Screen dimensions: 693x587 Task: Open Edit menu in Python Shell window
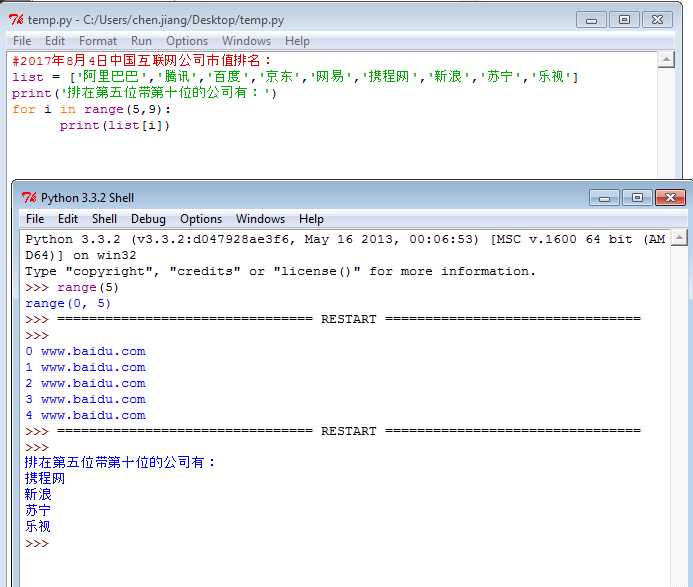tap(68, 219)
